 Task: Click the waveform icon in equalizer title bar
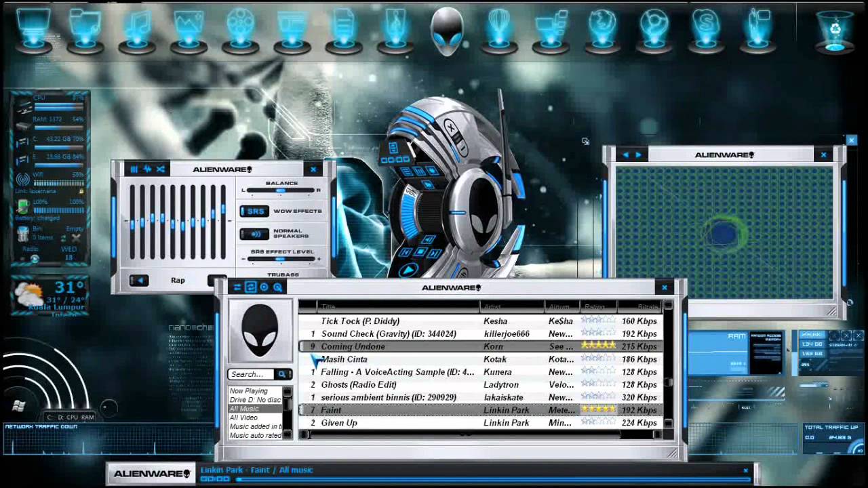tap(147, 169)
